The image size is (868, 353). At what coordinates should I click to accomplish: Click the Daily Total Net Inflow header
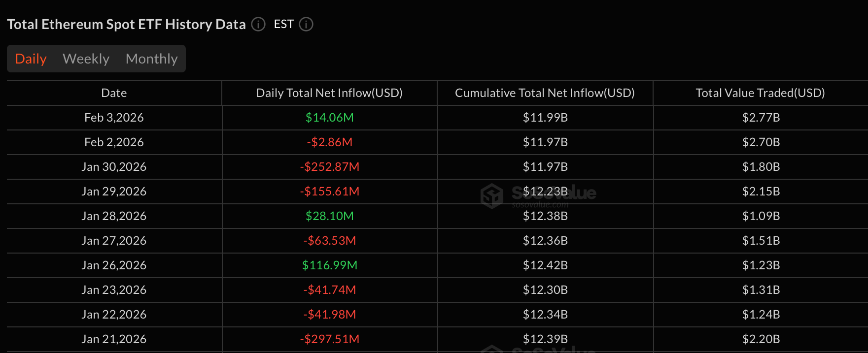point(329,93)
